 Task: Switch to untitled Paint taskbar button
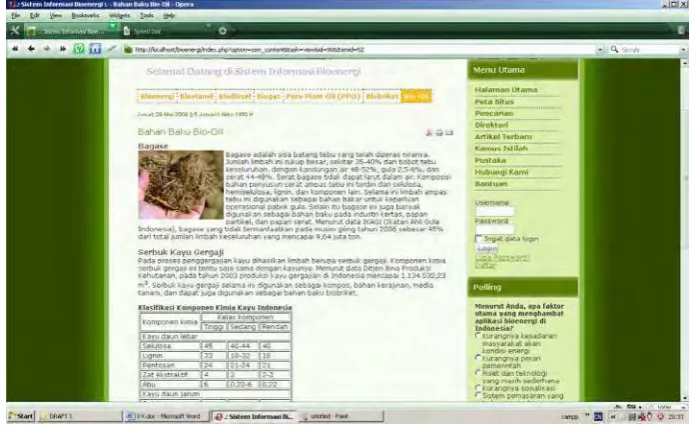click(x=340, y=416)
